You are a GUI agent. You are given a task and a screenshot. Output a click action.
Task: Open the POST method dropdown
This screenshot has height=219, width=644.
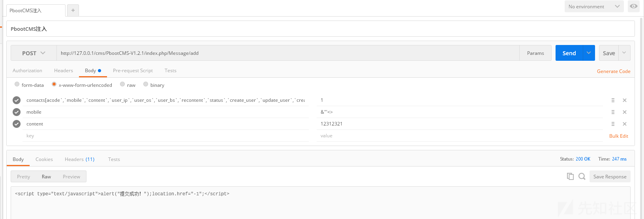pyautogui.click(x=34, y=53)
